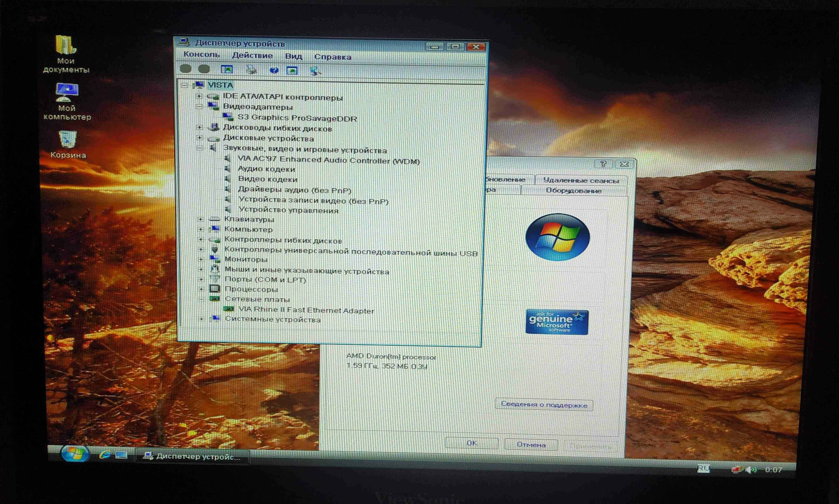
Task: Expand the Мониторы node
Action: 201,259
